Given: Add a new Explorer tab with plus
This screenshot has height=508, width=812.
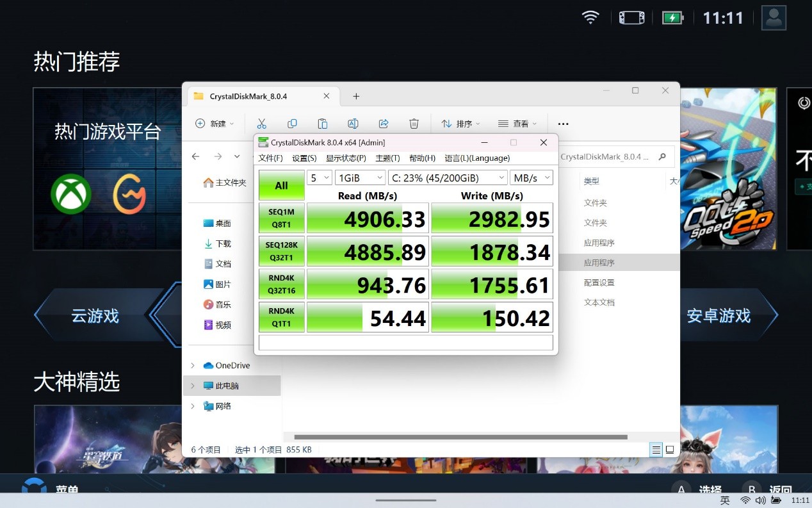Looking at the screenshot, I should 356,97.
